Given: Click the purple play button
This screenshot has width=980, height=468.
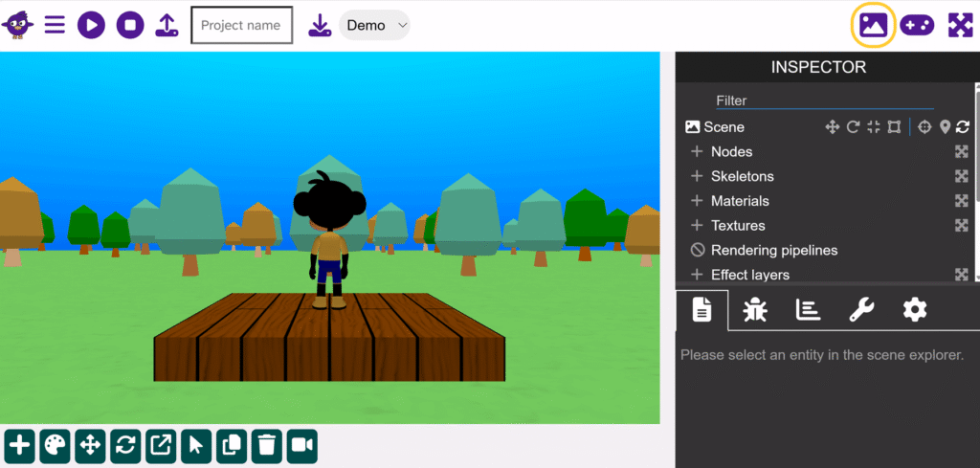Looking at the screenshot, I should tap(91, 25).
